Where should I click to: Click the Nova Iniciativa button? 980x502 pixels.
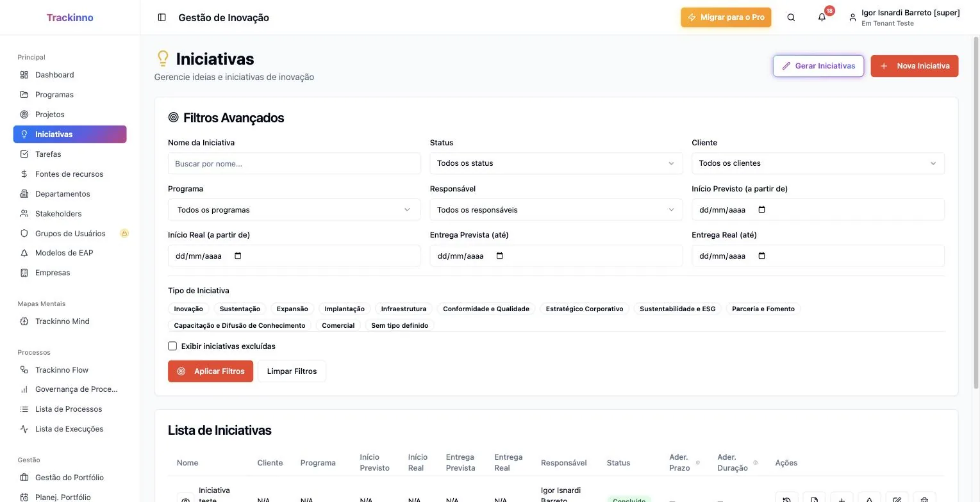(x=915, y=66)
